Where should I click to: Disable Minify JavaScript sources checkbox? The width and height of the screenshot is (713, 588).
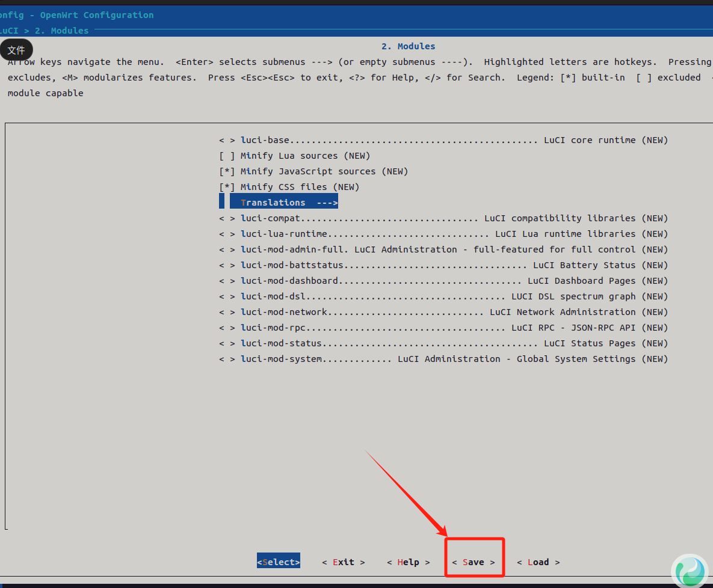pyautogui.click(x=313, y=171)
